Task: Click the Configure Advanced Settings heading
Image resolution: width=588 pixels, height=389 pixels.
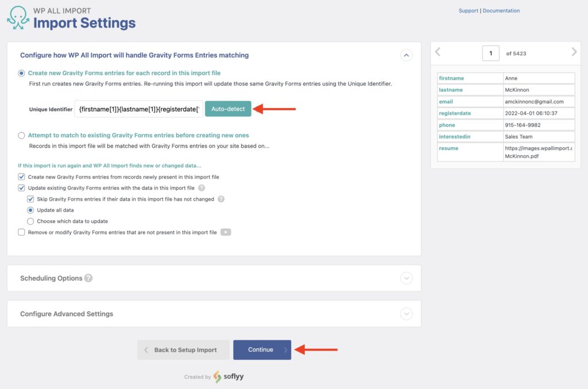Action: 67,314
